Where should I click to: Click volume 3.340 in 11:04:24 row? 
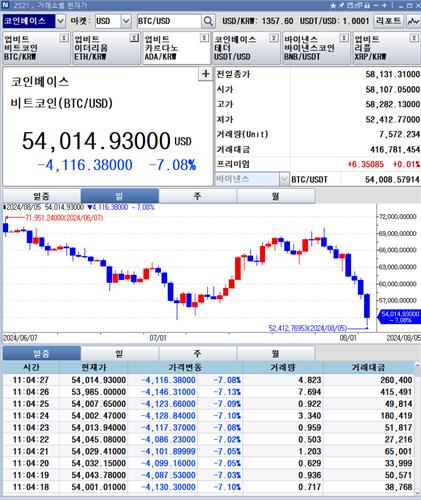pos(310,416)
